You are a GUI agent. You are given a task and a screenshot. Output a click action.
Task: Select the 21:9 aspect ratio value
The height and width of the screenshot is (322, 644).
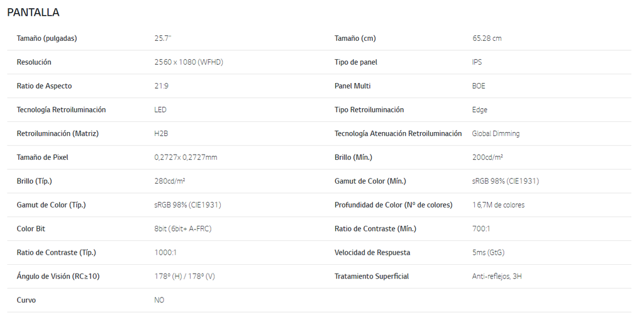161,86
